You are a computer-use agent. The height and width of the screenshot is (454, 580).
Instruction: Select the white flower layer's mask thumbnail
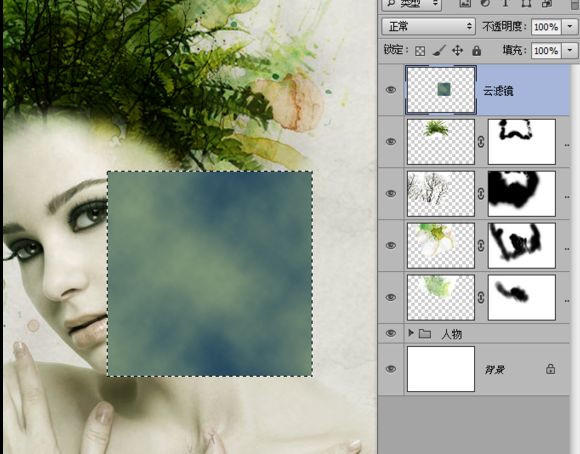click(522, 245)
